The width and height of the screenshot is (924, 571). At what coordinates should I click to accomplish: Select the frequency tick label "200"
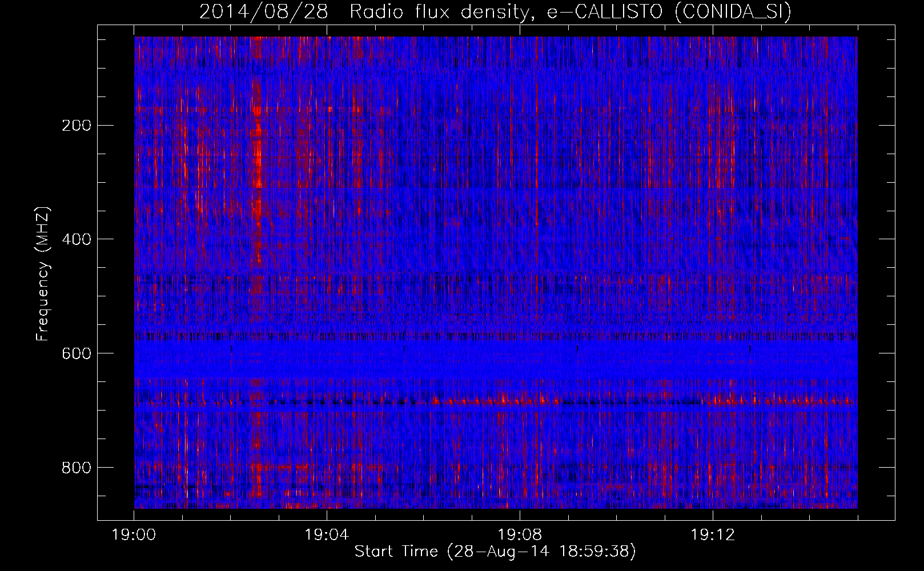pos(76,125)
